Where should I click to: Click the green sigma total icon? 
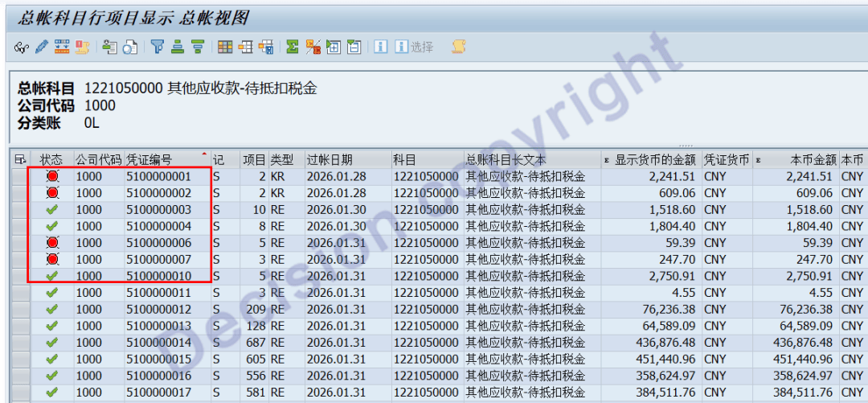[x=293, y=47]
